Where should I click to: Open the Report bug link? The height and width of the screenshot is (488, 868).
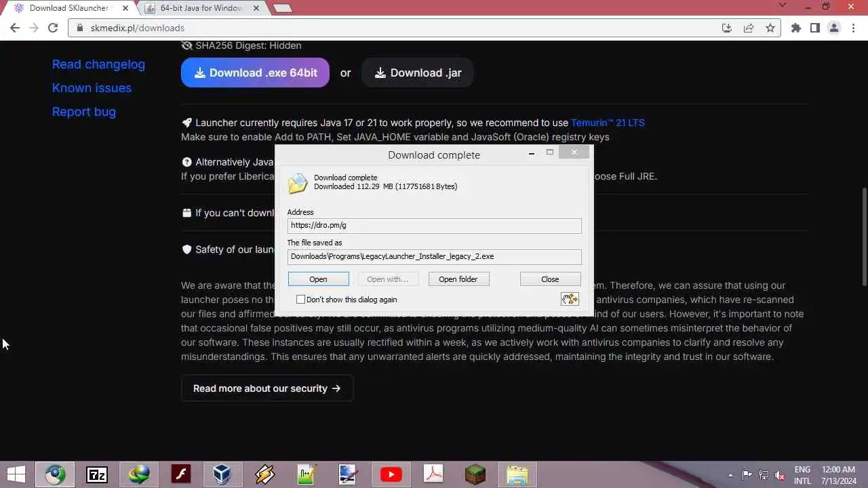[x=84, y=112]
